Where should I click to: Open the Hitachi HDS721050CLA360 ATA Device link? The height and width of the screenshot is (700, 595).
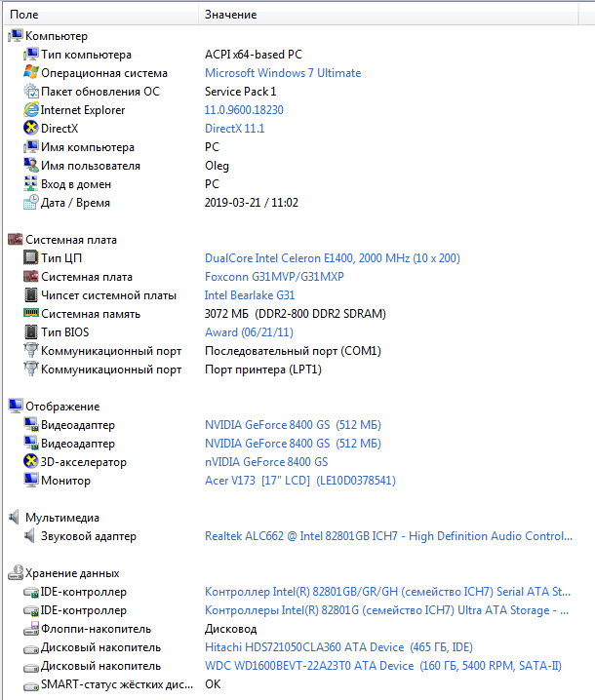(338, 647)
